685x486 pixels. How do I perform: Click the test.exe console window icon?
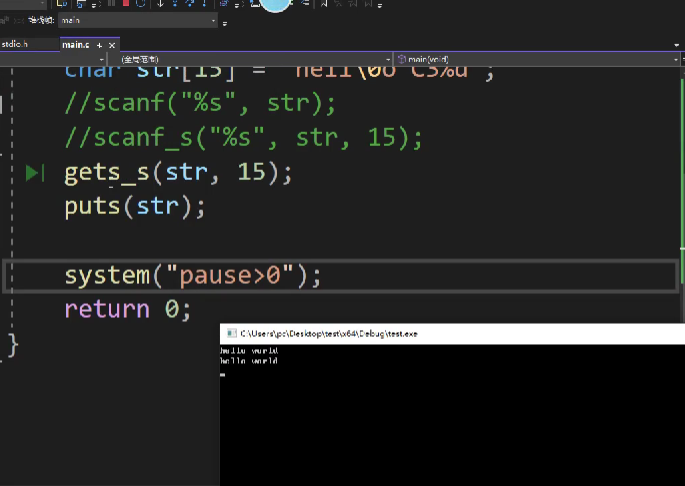232,333
